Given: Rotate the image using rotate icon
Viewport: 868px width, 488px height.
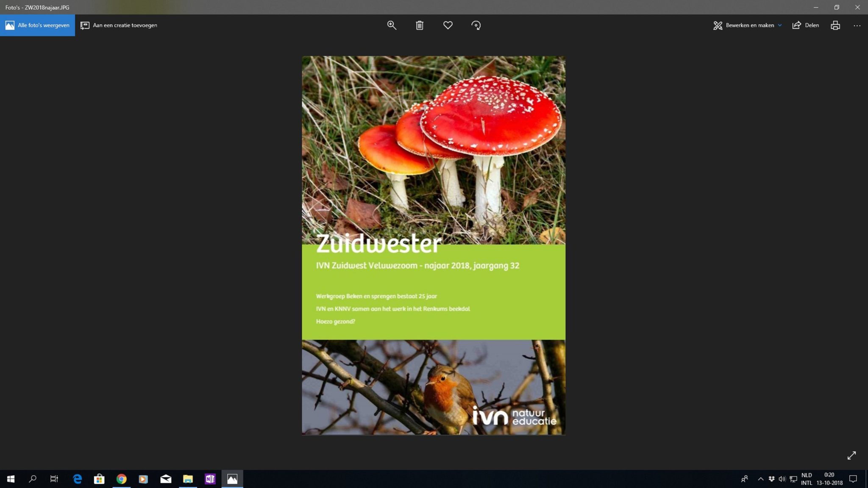Looking at the screenshot, I should (x=476, y=25).
